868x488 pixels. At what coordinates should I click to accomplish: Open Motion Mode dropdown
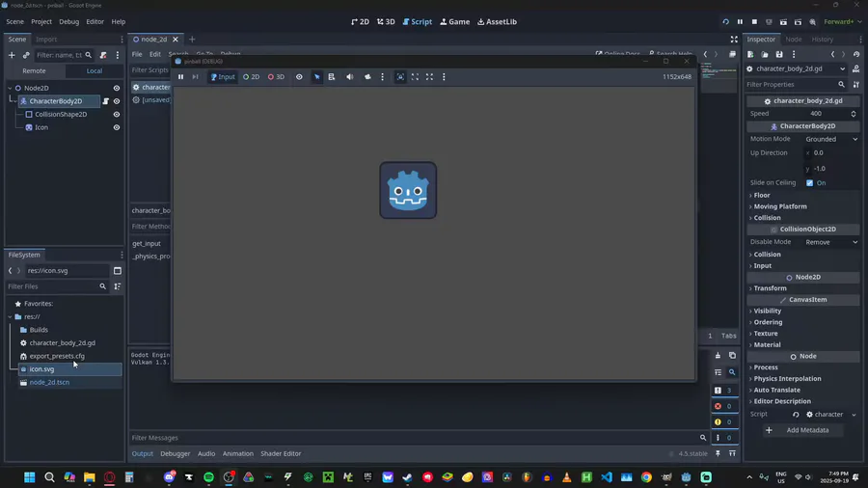coord(831,140)
